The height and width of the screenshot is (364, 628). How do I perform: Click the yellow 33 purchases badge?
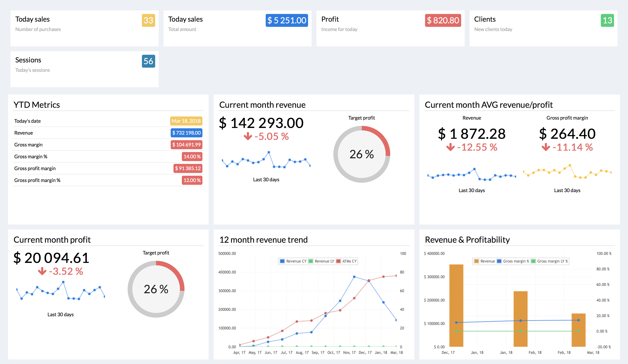point(148,20)
